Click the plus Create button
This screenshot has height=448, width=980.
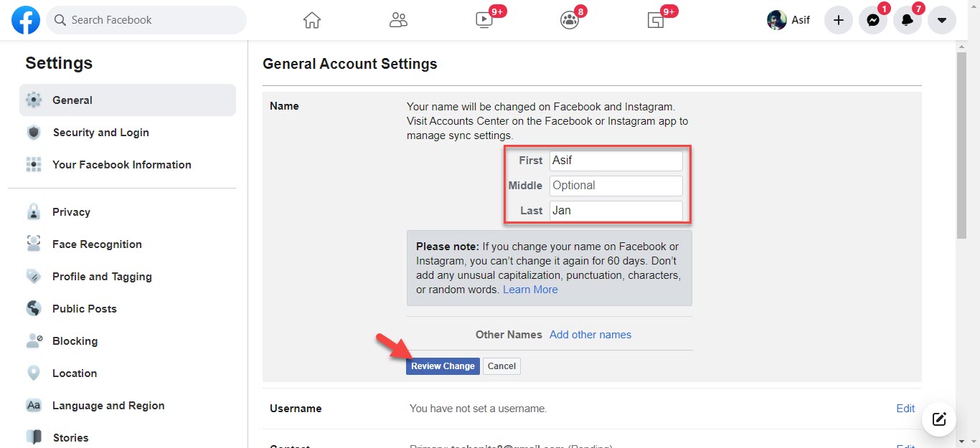(x=839, y=20)
